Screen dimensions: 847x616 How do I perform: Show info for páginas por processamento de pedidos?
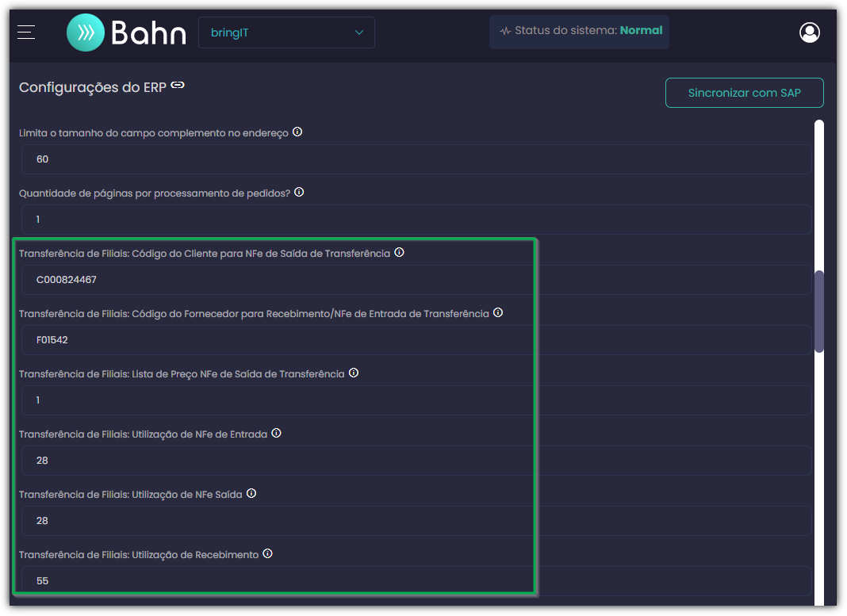click(x=299, y=192)
